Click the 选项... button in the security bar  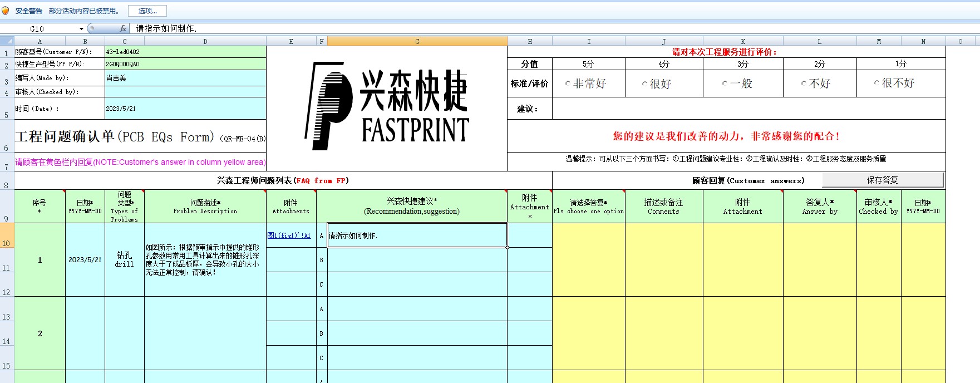(147, 11)
